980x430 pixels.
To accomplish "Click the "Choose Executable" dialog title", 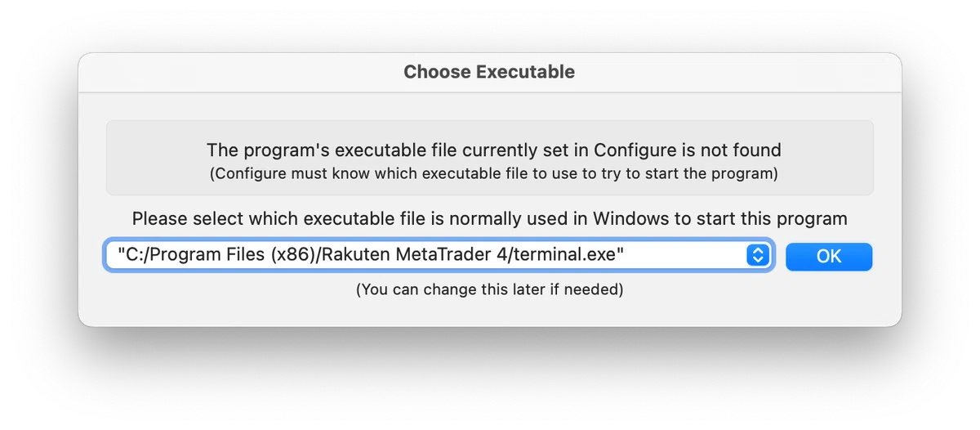I will (489, 72).
